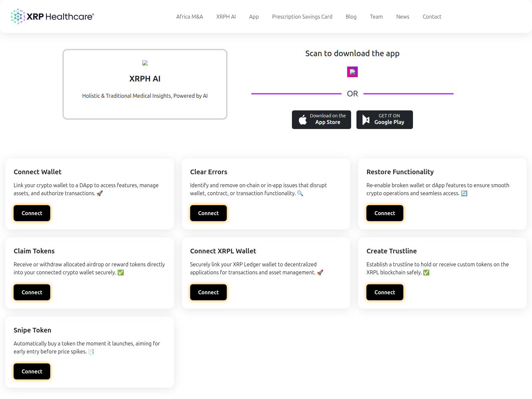Select the Clear Errors heading

tap(208, 172)
